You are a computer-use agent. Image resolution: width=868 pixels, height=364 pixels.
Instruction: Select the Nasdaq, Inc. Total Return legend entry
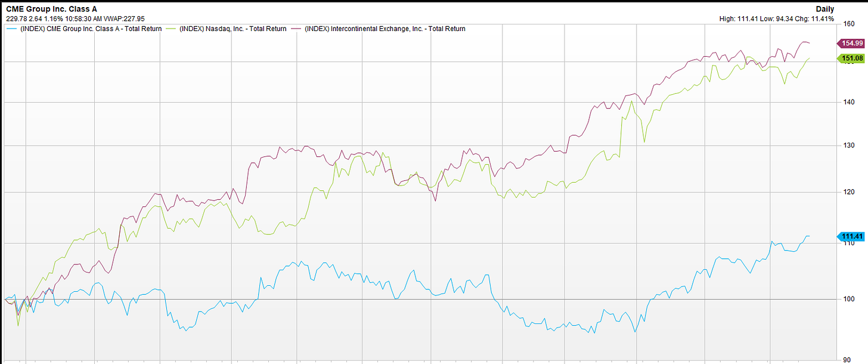point(227,29)
